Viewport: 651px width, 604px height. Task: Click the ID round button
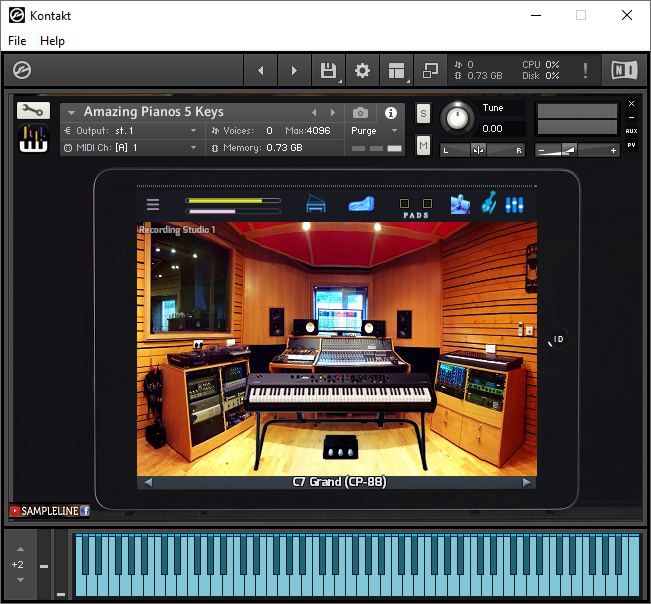tap(558, 339)
